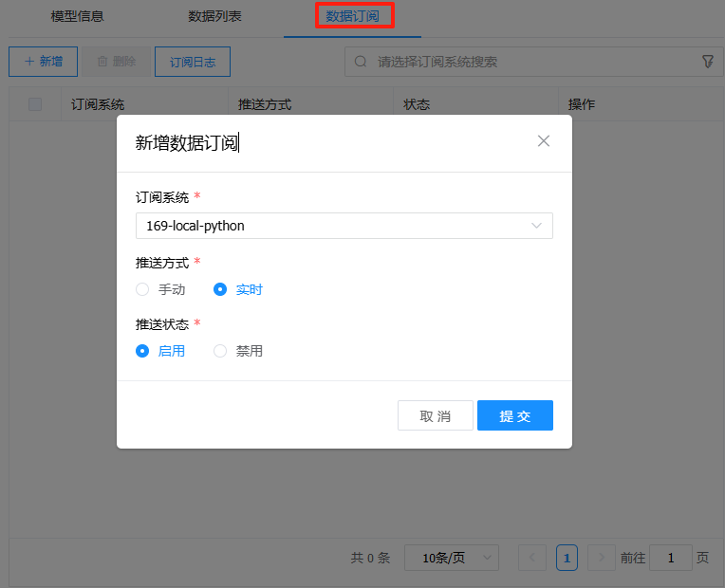Choose the 启用 push status radio
Image resolution: width=725 pixels, height=588 pixels.
(142, 351)
